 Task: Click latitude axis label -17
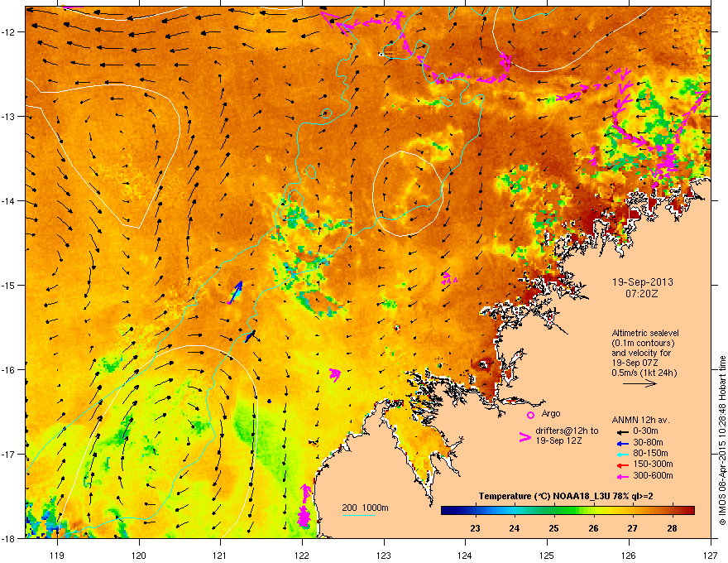[x=9, y=454]
